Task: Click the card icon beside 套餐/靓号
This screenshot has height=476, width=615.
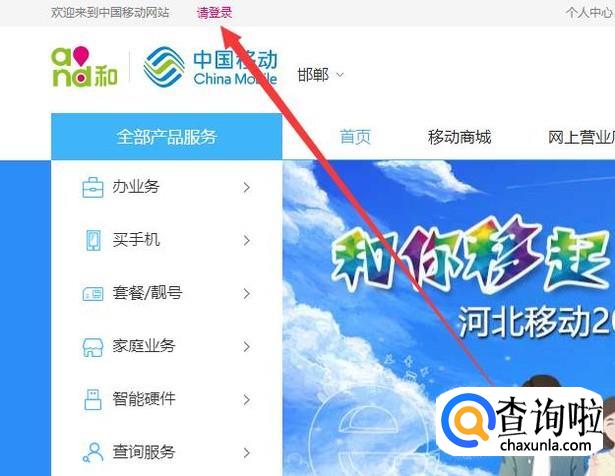Action: [93, 294]
